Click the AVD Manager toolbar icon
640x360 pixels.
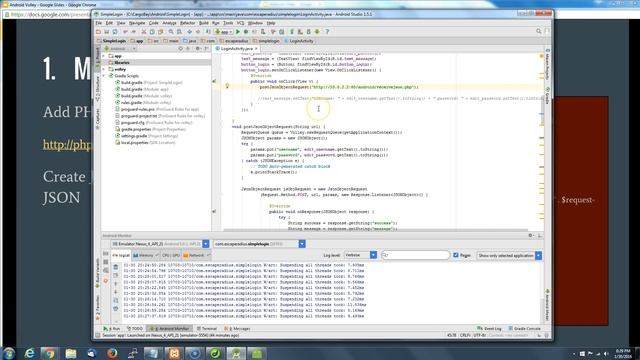[300, 31]
